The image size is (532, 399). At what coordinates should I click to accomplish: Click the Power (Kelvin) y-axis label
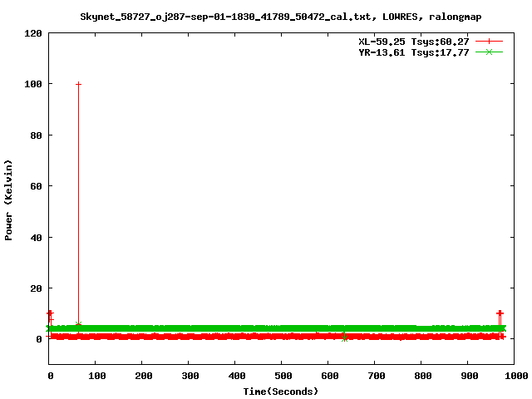[8, 200]
